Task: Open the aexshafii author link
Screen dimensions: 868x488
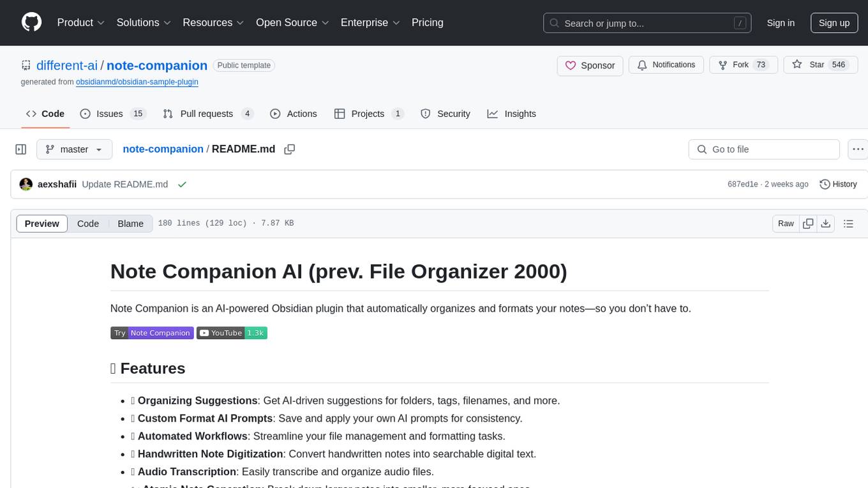Action: tap(57, 184)
